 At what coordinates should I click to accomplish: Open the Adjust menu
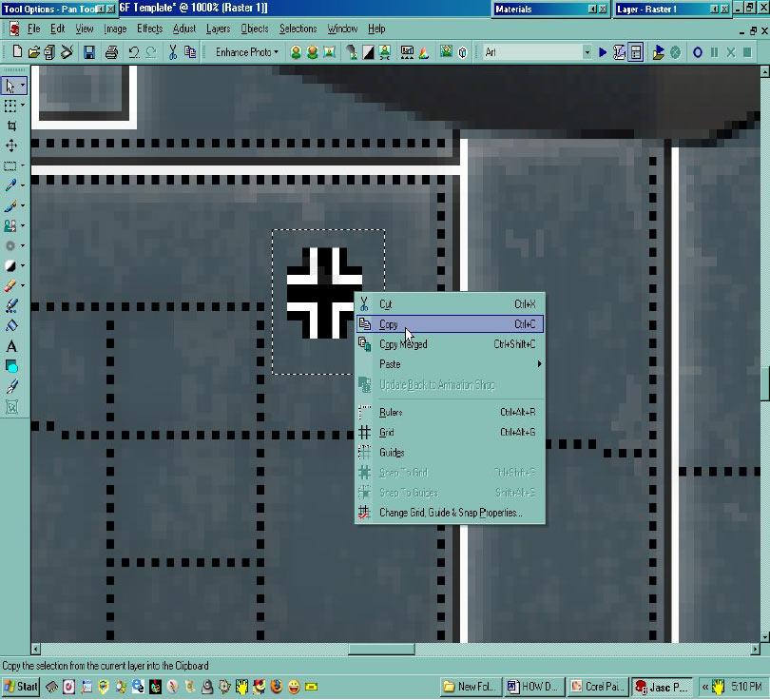tap(184, 29)
